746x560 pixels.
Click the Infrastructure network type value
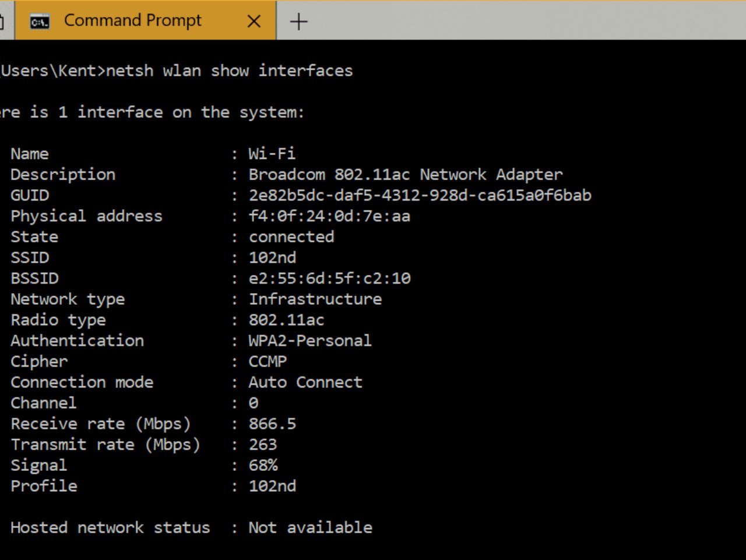(x=315, y=299)
